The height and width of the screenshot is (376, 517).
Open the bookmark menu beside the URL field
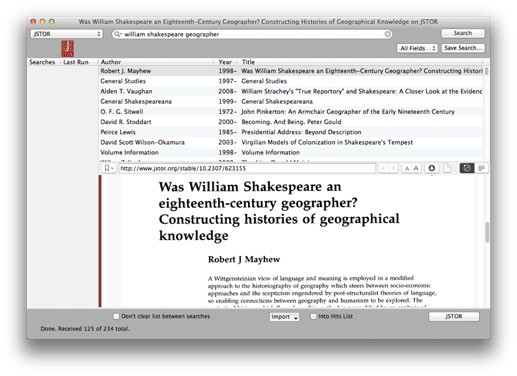point(109,168)
